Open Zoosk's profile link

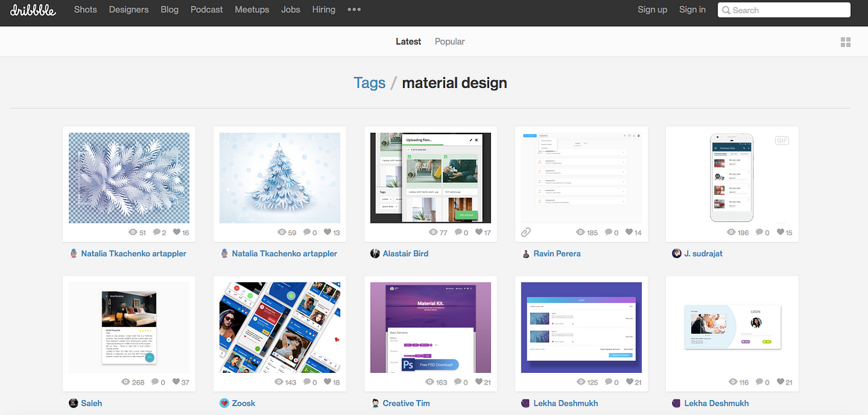[x=244, y=403]
